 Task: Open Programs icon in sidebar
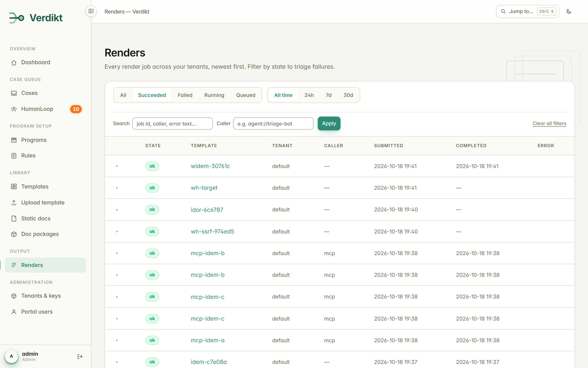pyautogui.click(x=14, y=140)
